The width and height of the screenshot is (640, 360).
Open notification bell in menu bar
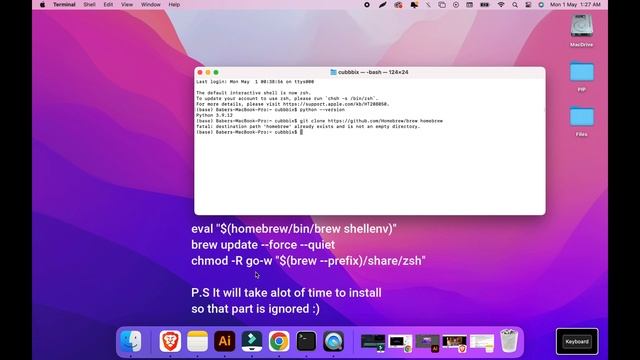point(414,5)
